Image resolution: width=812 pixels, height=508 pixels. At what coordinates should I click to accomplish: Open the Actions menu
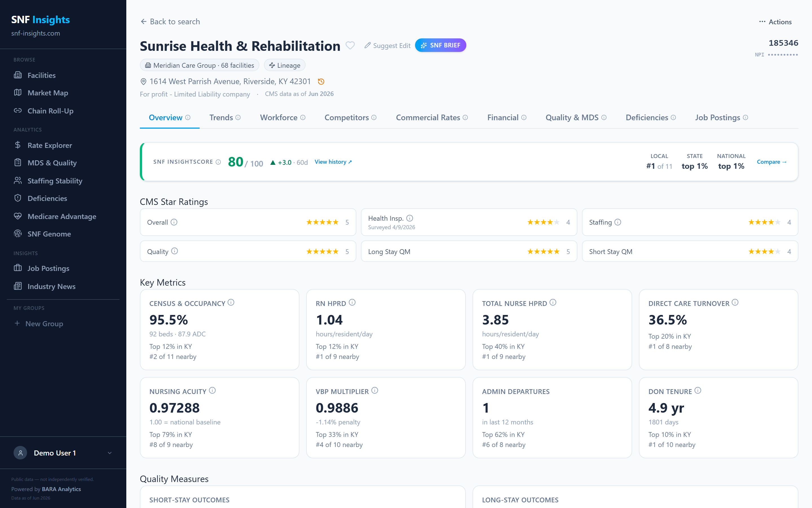pos(775,22)
